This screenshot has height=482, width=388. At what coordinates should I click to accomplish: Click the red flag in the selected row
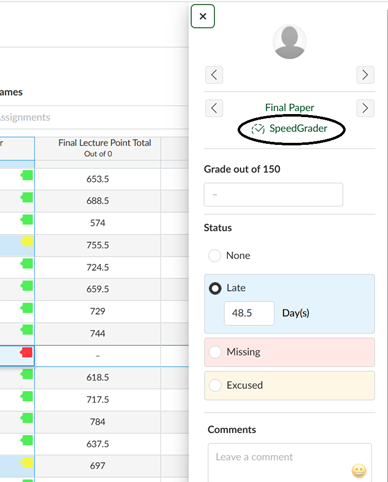[x=26, y=352]
